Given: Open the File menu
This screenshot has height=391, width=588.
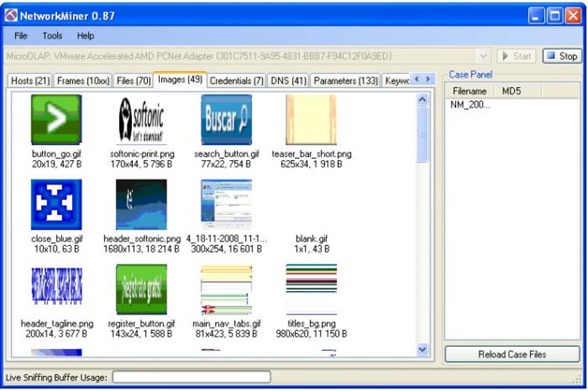Looking at the screenshot, I should coord(21,36).
